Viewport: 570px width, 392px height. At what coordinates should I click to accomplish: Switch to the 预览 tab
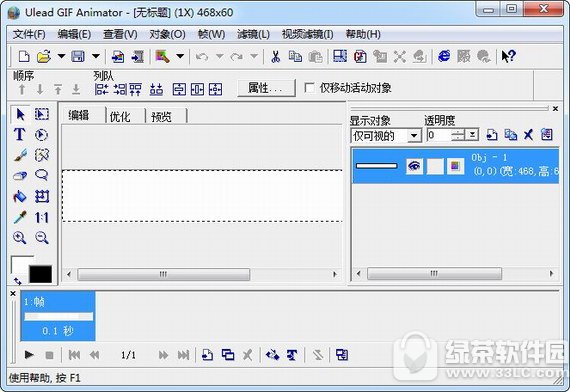[161, 117]
